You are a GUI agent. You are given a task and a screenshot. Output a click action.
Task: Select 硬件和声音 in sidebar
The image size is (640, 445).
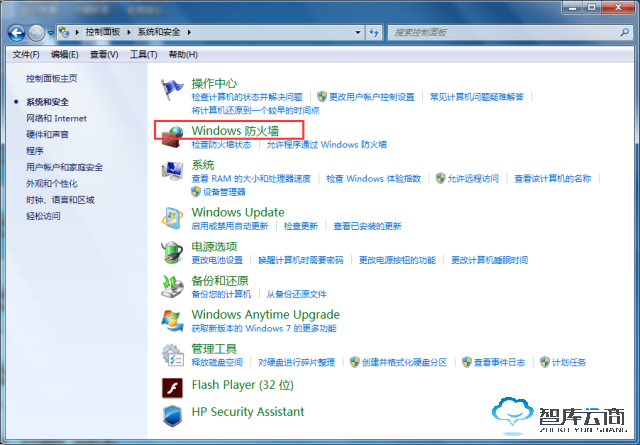point(47,134)
